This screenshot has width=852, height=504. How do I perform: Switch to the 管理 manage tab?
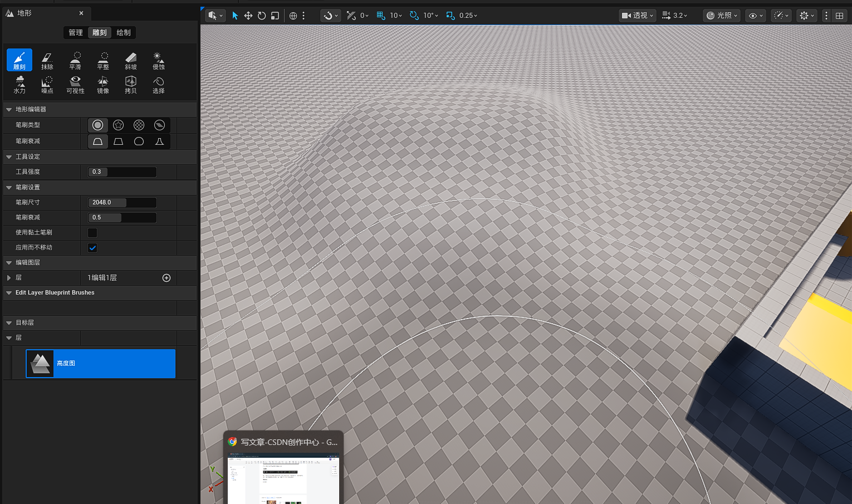coord(76,33)
